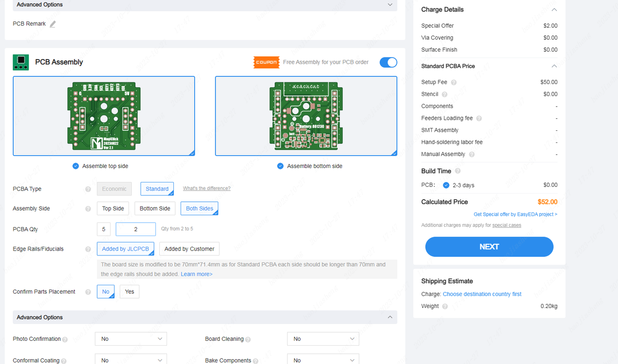Select the Economic PCBA Type
The width and height of the screenshot is (618, 364).
114,189
